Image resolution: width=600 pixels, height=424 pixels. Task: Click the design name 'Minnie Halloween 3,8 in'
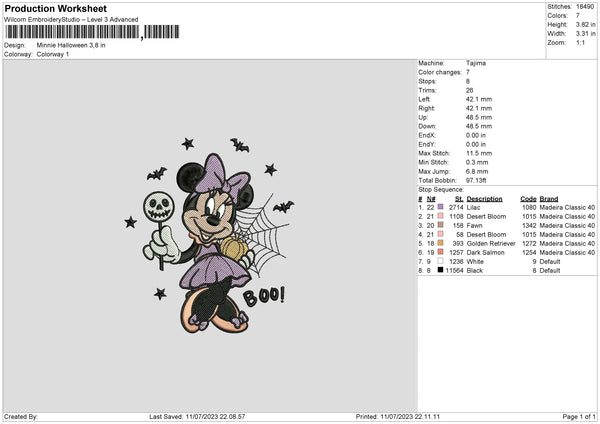pos(71,45)
